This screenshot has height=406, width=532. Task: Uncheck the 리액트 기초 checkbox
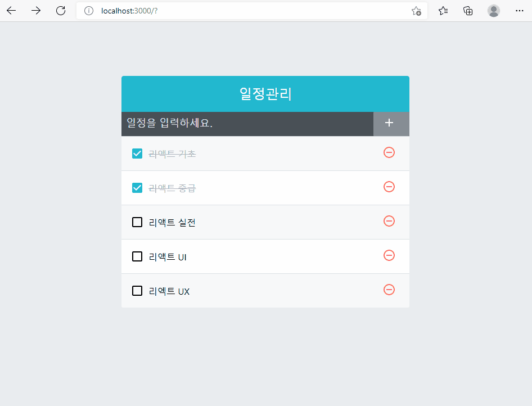pyautogui.click(x=137, y=154)
